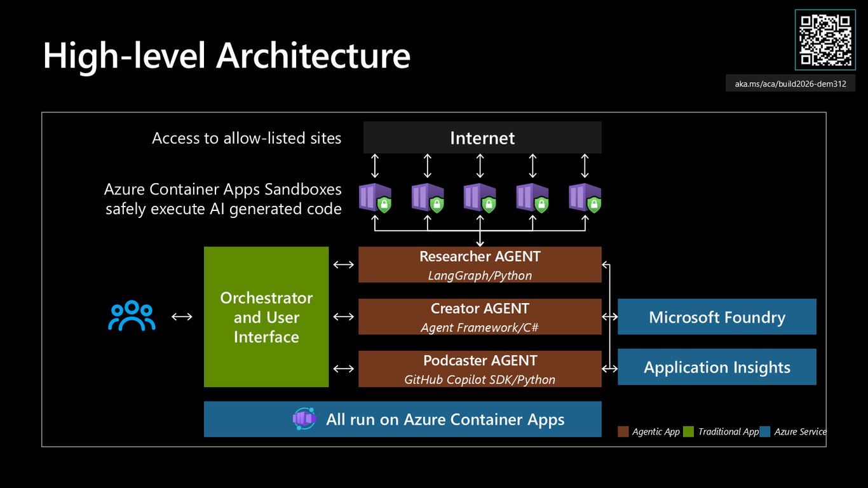Image resolution: width=868 pixels, height=488 pixels.
Task: Click the Orchestrator and User Interface box
Action: click(x=266, y=317)
